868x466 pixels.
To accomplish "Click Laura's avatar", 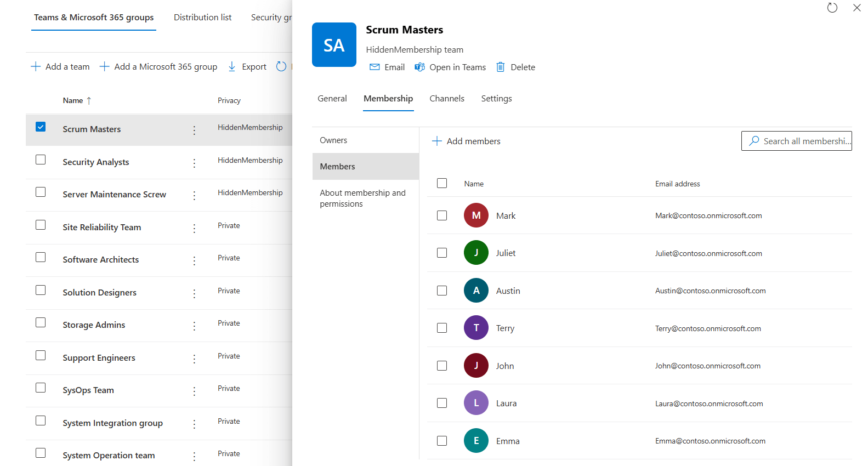I will [476, 403].
